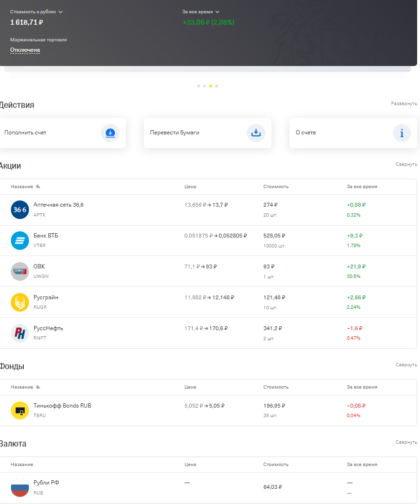The width and height of the screenshot is (420, 504).
Task: Click the Цена header in Акции table
Action: [x=190, y=186]
